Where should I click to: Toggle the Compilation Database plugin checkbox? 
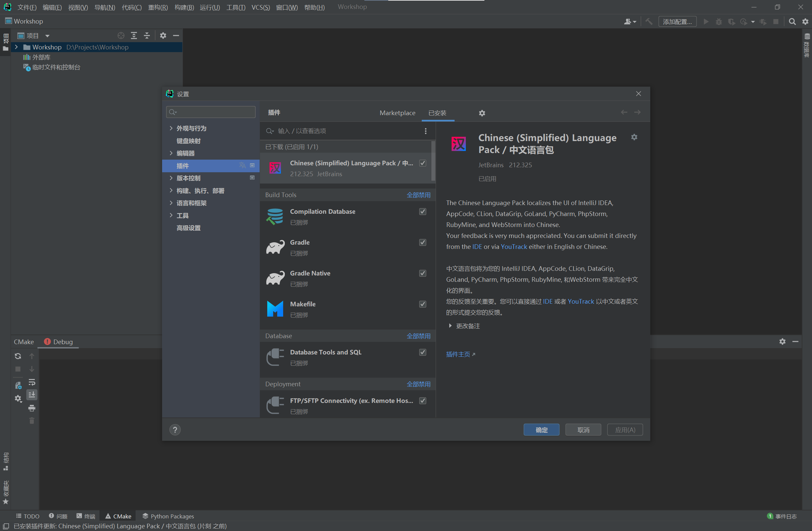coord(423,211)
